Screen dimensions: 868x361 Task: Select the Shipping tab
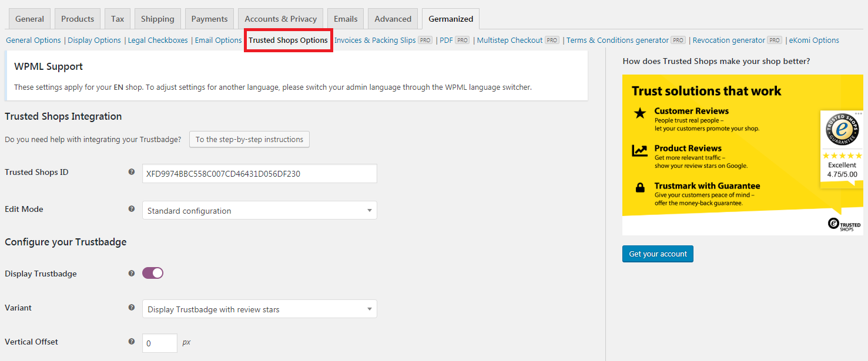click(157, 19)
